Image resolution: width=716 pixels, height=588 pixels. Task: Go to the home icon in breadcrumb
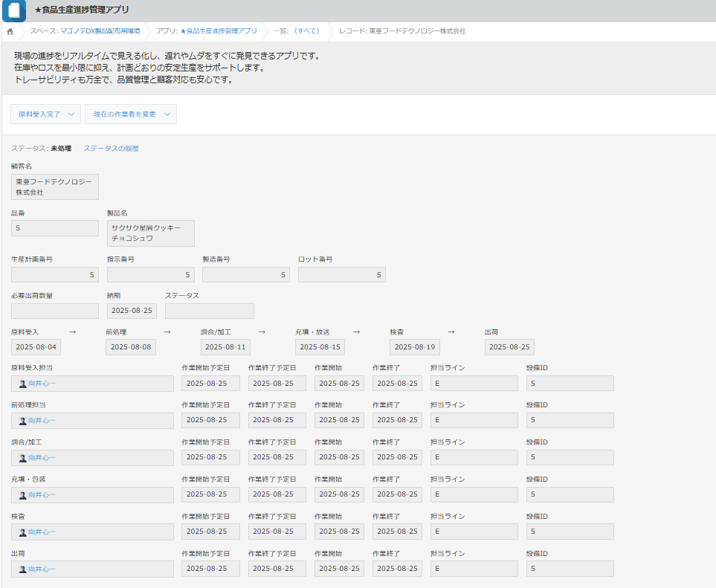point(10,32)
